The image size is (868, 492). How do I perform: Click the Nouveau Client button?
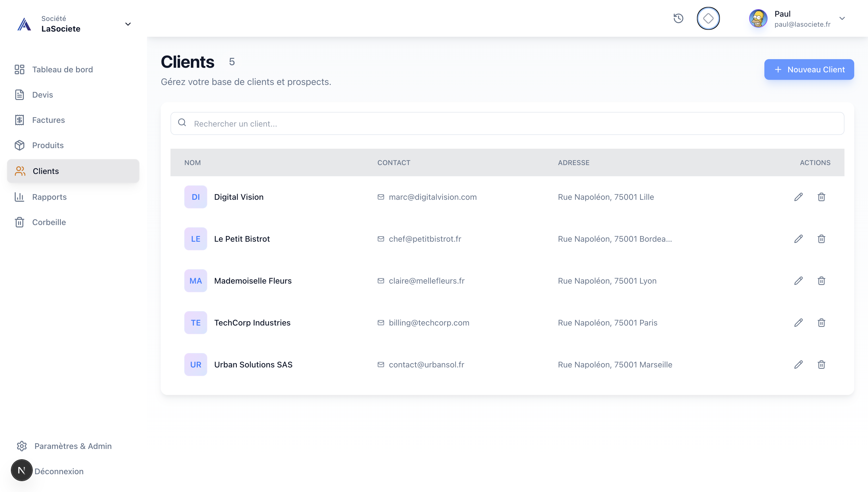pos(809,69)
